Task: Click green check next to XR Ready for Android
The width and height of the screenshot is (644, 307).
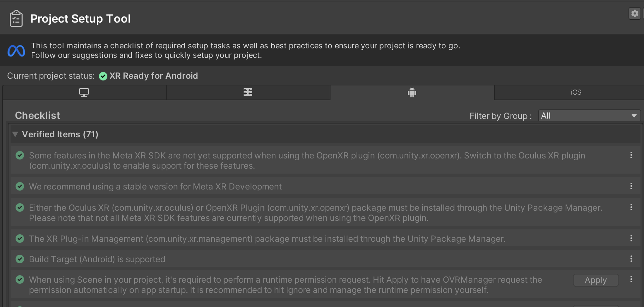Action: (103, 76)
